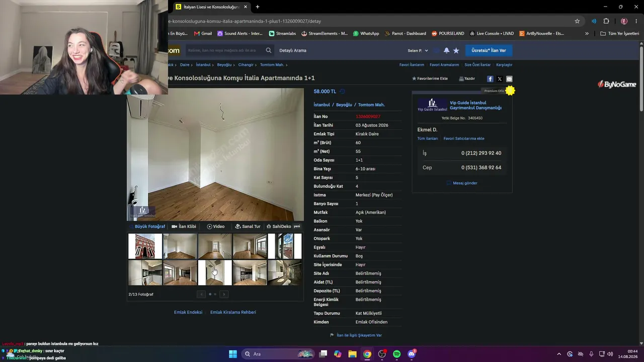Open the Tüm Yer İşaretleri bookmarks folder
This screenshot has height=362, width=644.
(620, 34)
